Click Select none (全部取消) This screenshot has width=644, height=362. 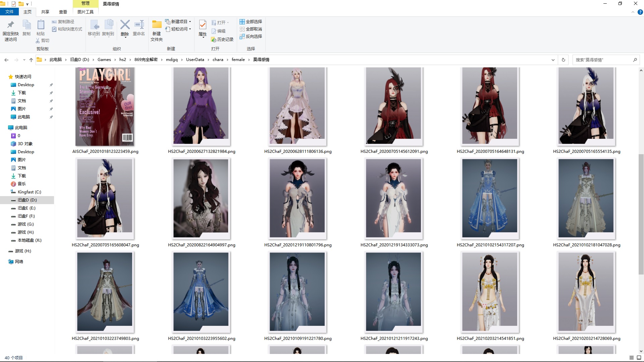click(x=251, y=29)
